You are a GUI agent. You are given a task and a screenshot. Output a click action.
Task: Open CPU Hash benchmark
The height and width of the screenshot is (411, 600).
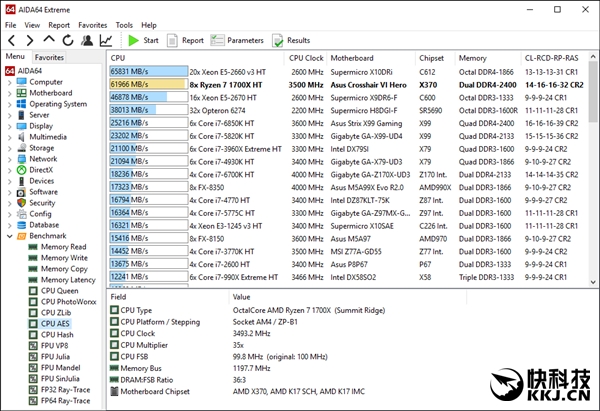[x=51, y=335]
